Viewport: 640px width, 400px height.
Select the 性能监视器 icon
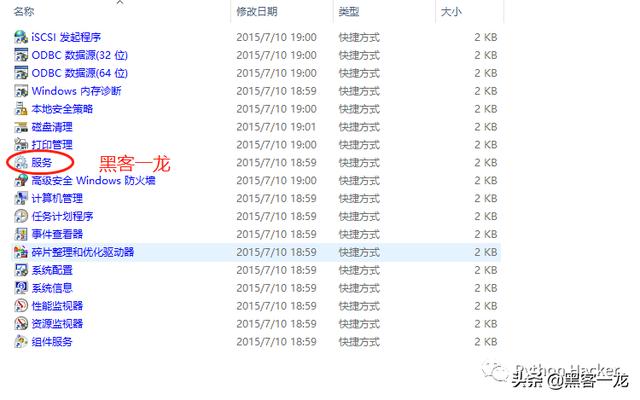pos(21,306)
